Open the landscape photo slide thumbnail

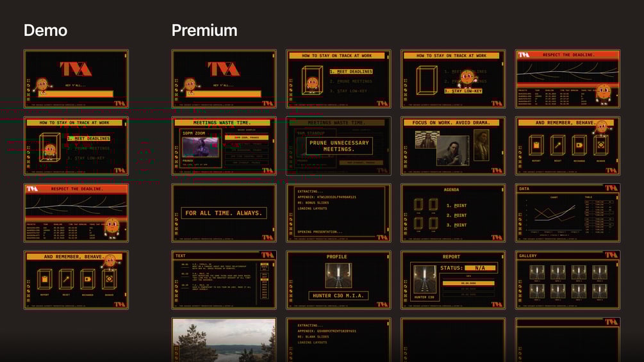click(224, 340)
